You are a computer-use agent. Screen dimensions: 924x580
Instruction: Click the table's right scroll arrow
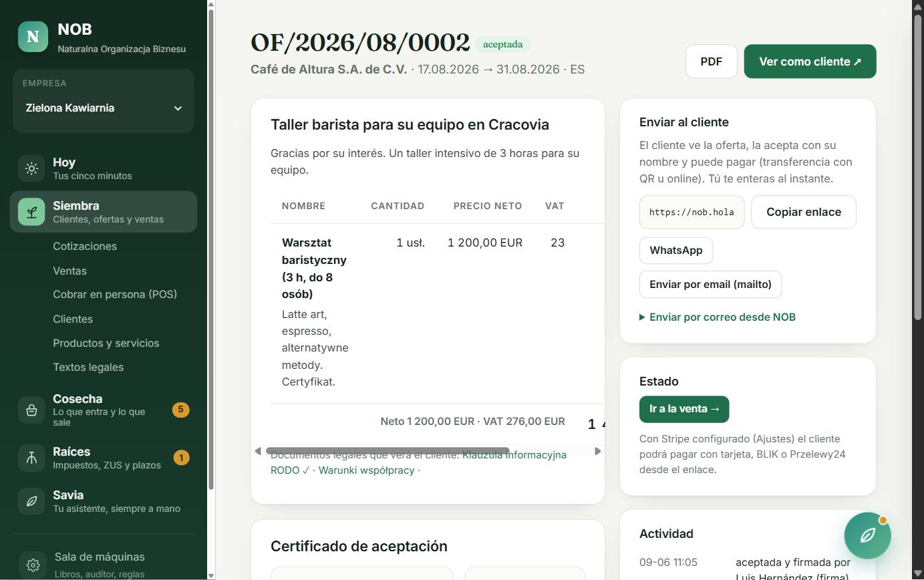tap(597, 451)
